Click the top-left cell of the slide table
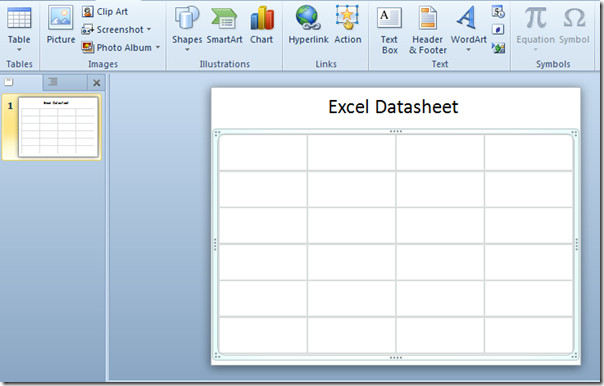The image size is (604, 386). [263, 153]
